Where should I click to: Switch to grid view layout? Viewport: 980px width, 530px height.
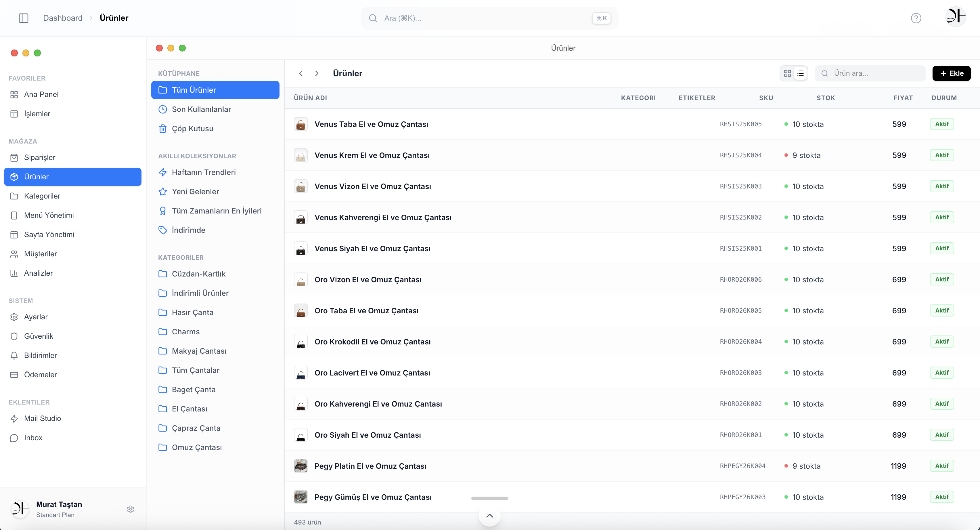coord(788,73)
